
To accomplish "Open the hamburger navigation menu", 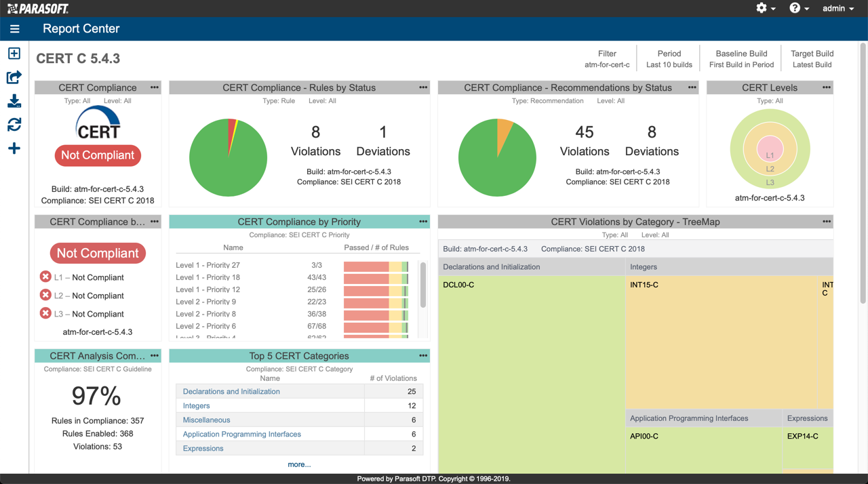I will pos(14,29).
